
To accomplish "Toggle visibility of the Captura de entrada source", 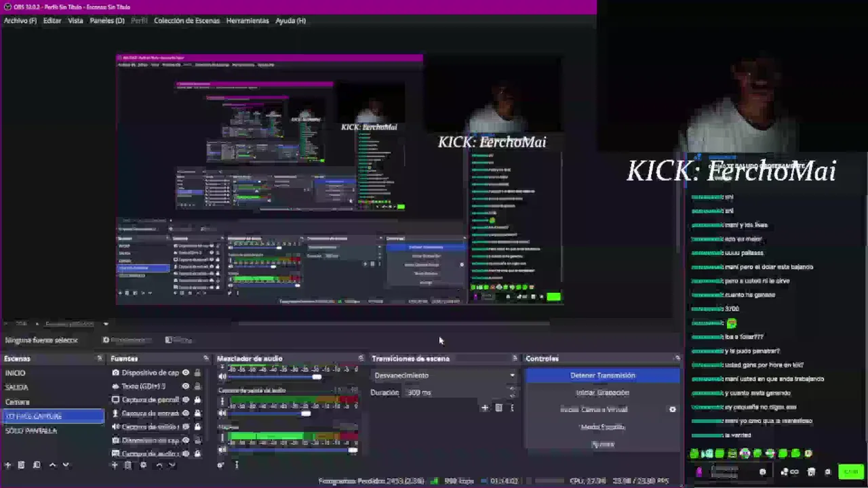I will click(x=185, y=413).
